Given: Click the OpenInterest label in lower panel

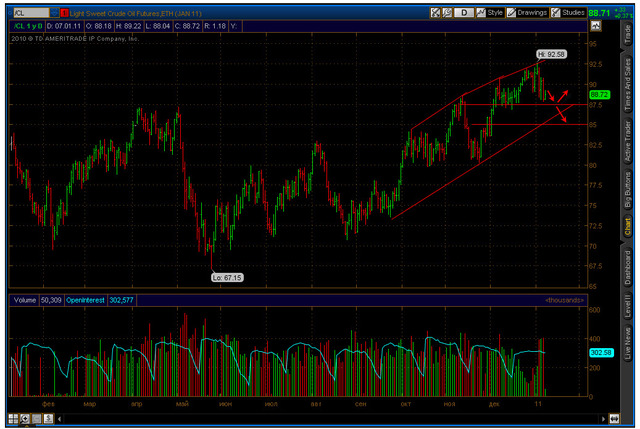Looking at the screenshot, I should point(85,300).
